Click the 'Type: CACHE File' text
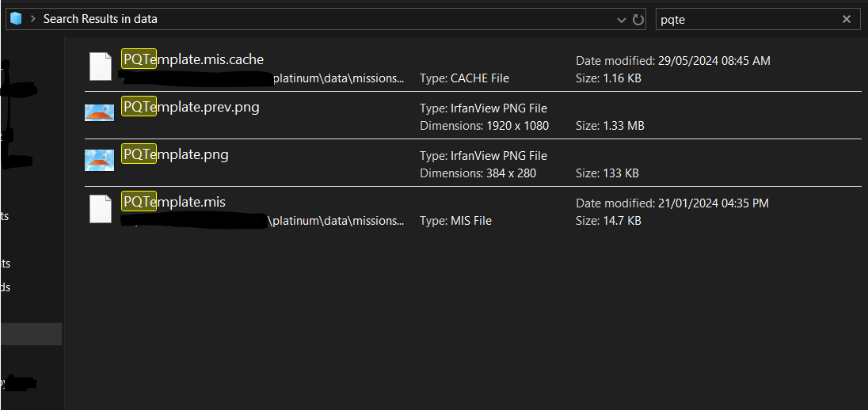The width and height of the screenshot is (868, 410). (464, 78)
